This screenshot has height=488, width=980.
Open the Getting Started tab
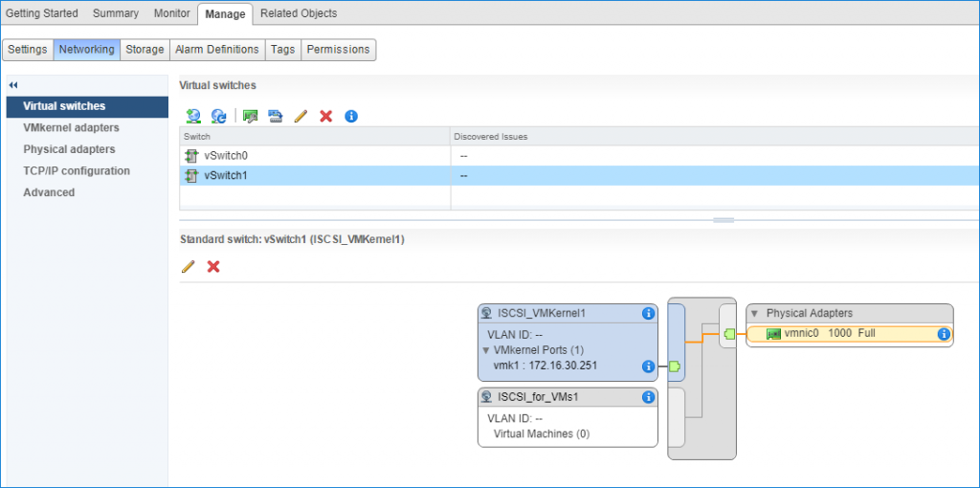click(42, 13)
